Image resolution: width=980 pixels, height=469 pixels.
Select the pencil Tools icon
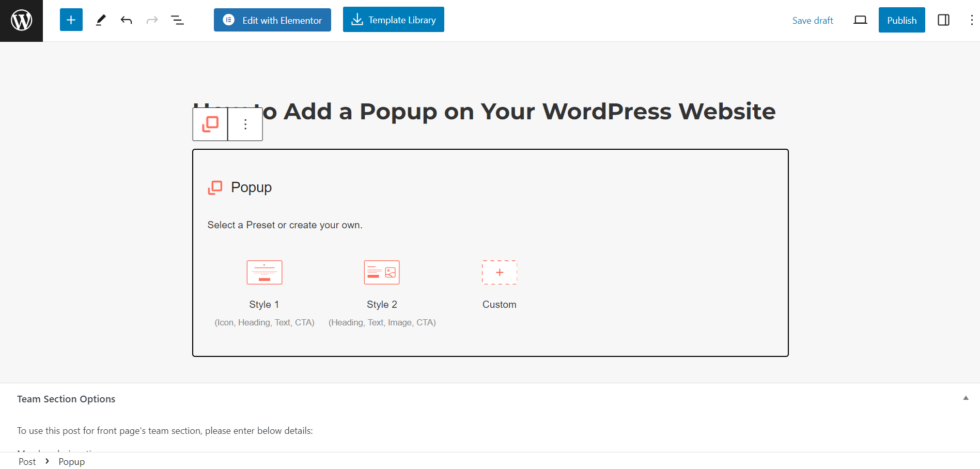pyautogui.click(x=101, y=20)
